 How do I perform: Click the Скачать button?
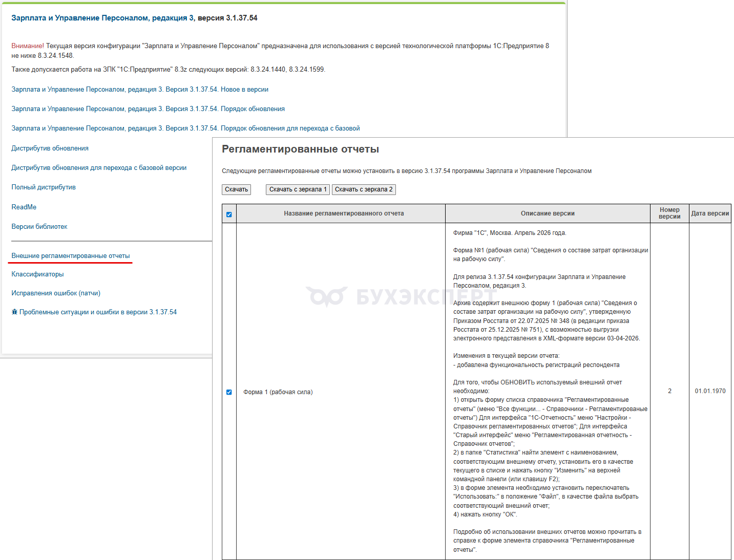(x=237, y=189)
